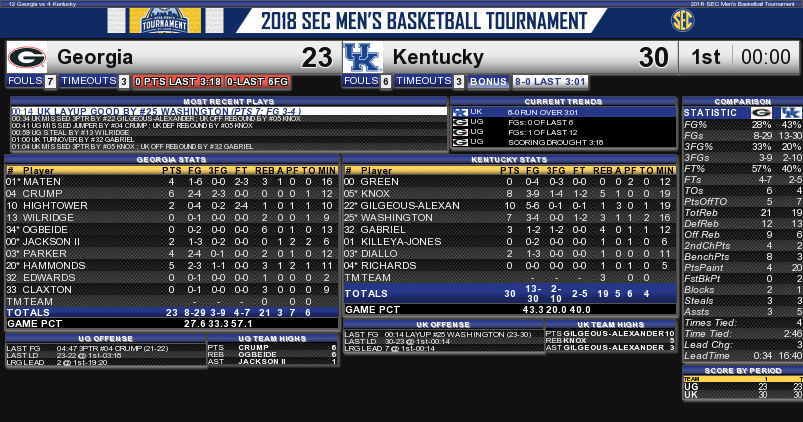
Task: Click Georgia score 23
Action: click(316, 57)
